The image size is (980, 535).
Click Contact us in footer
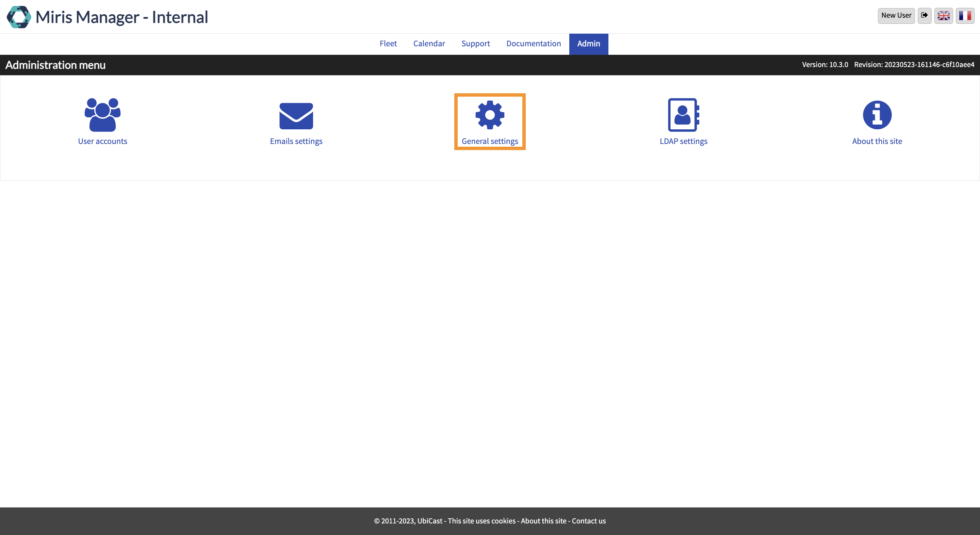[589, 521]
